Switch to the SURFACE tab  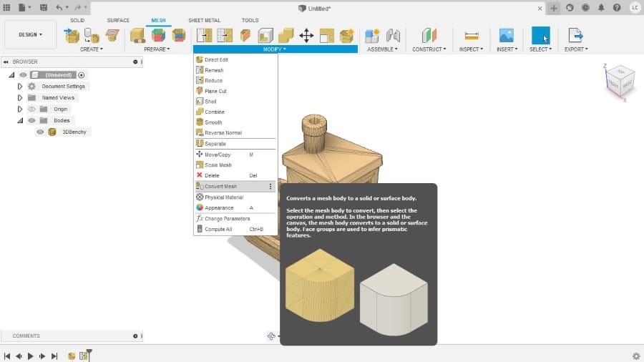click(118, 20)
